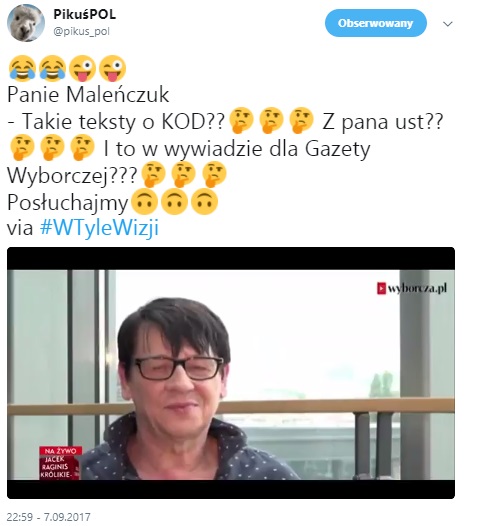Open the @pikus_pol handle link
Image resolution: width=482 pixels, height=526 pixels.
point(82,32)
